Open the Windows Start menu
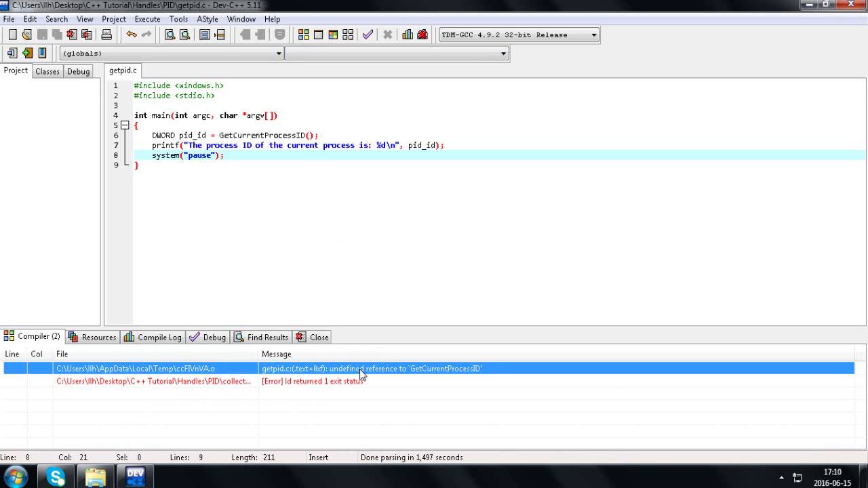The width and height of the screenshot is (868, 488). pyautogui.click(x=16, y=476)
